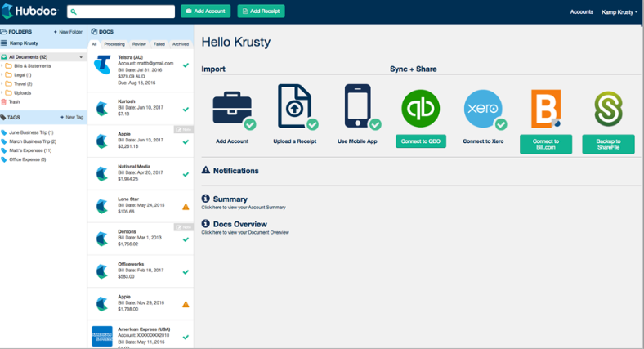Click the Officeworks green checkmark status

186,272
